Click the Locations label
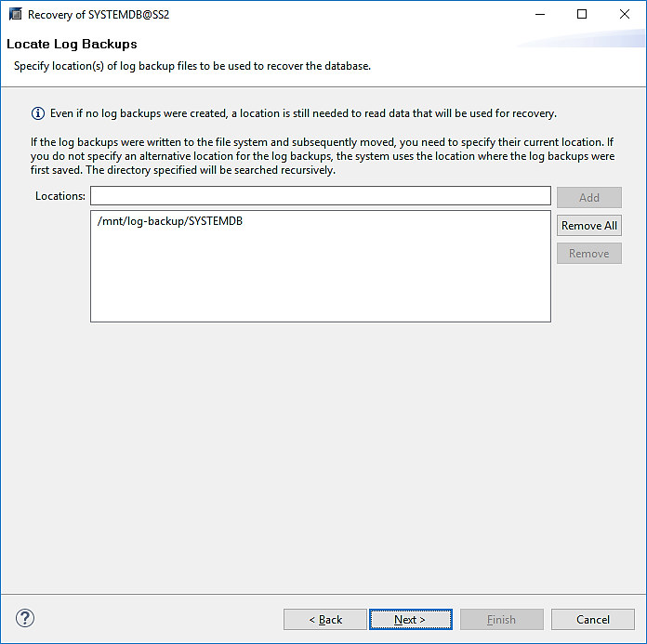Viewport: 647px width, 644px height. (x=60, y=196)
